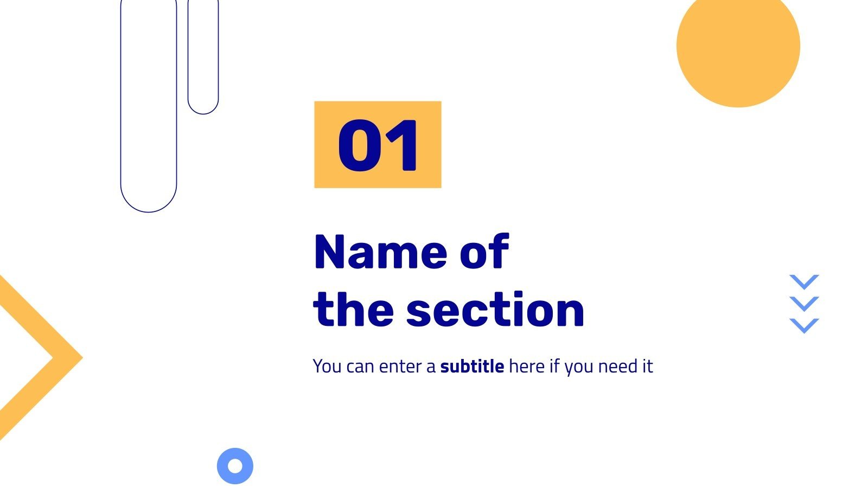The height and width of the screenshot is (488, 868).
Task: Click the word "section" in the title
Action: click(495, 310)
